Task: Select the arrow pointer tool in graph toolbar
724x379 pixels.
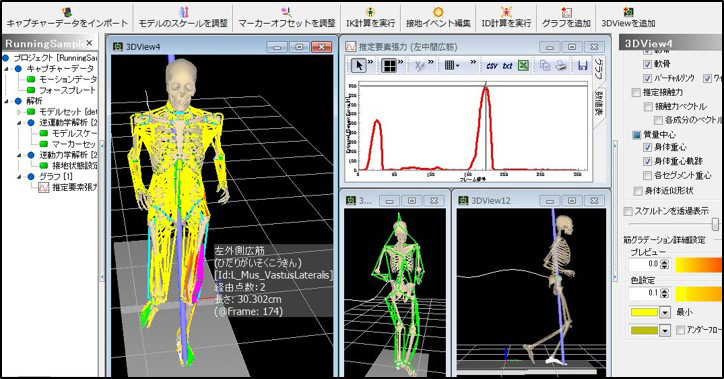Action: [358, 66]
